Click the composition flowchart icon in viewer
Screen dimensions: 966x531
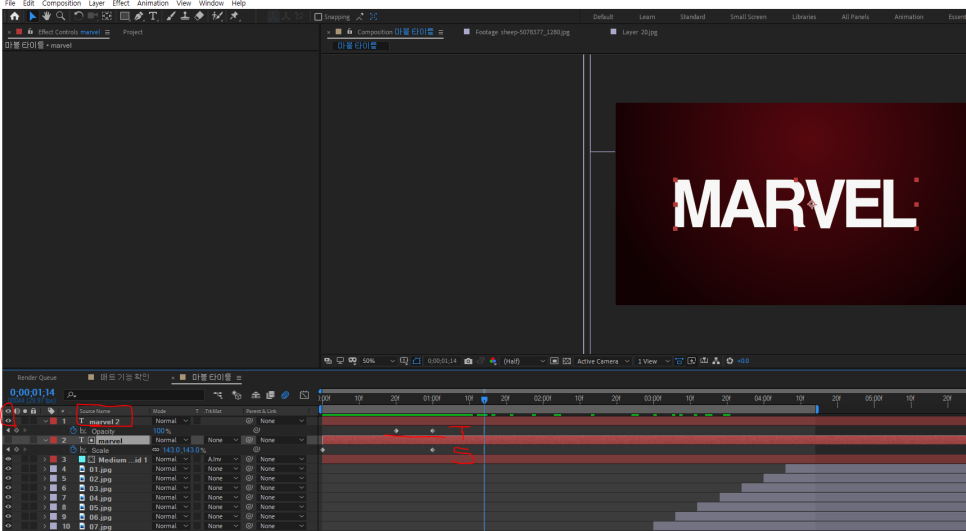click(716, 361)
